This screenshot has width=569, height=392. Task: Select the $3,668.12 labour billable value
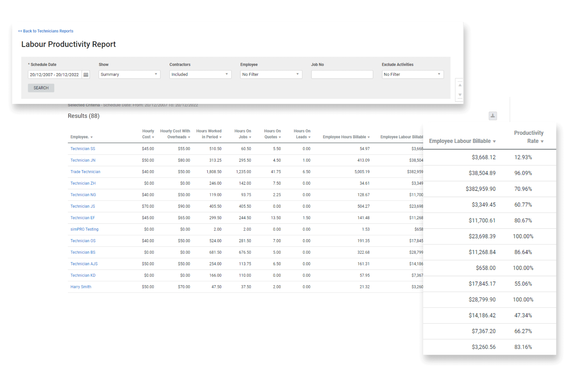pos(484,157)
